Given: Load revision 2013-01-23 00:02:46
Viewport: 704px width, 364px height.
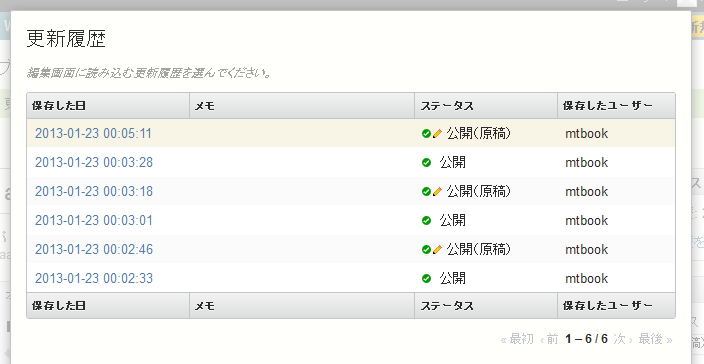Looking at the screenshot, I should click(94, 250).
